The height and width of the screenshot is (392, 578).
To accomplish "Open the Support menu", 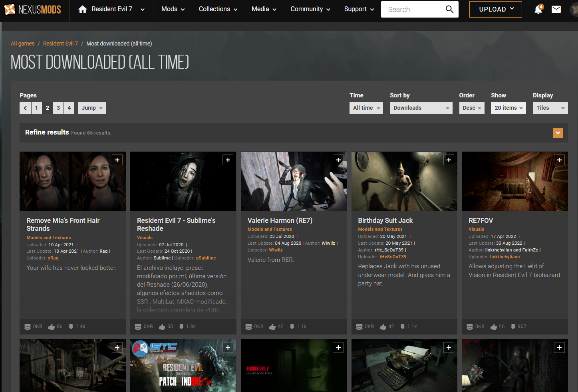I will click(359, 9).
